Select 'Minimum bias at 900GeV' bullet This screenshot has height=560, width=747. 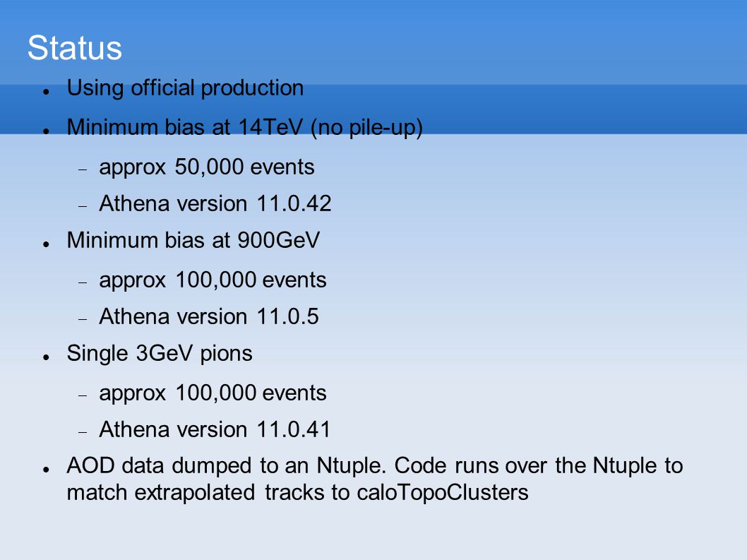[193, 240]
